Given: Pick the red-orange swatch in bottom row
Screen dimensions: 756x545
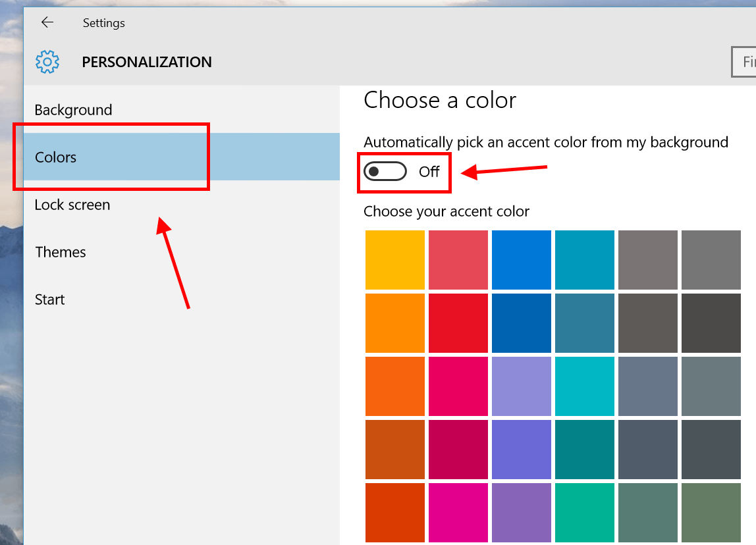Looking at the screenshot, I should click(395, 512).
